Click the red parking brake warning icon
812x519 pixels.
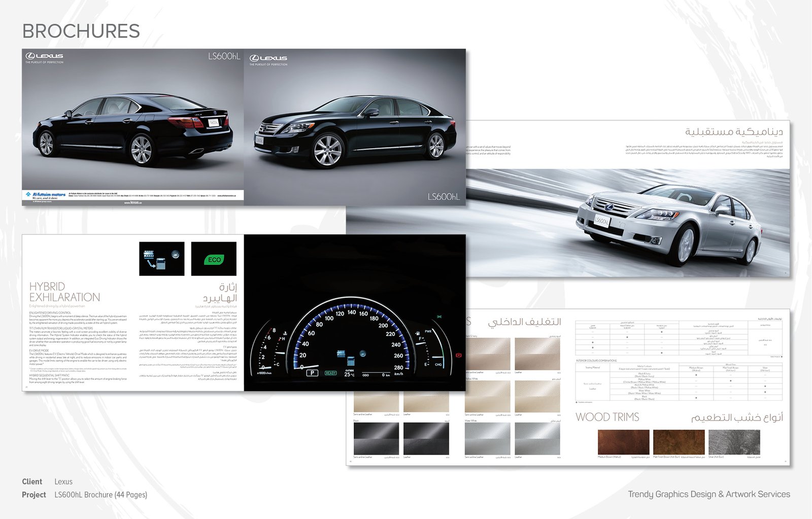(459, 355)
